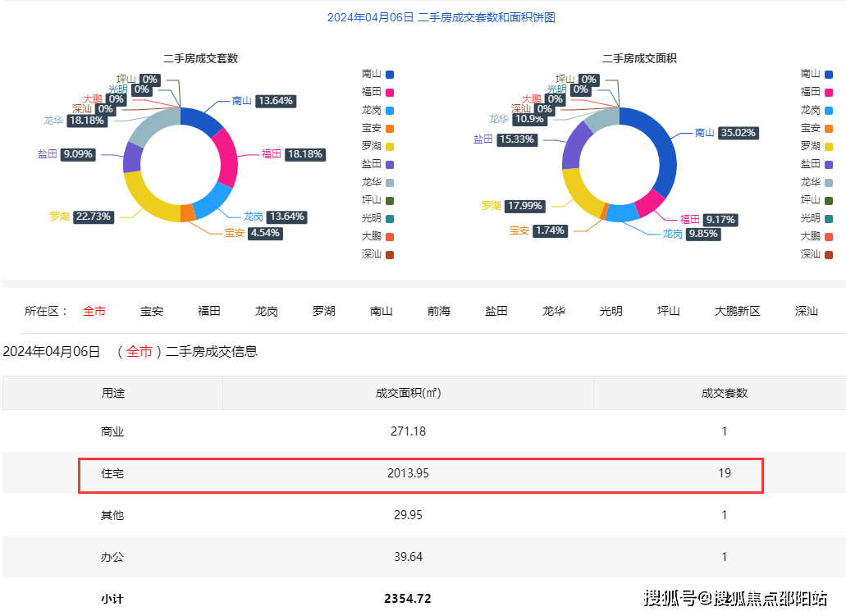Toggle 光明 legend entry in right chart
Image resolution: width=846 pixels, height=616 pixels.
816,218
